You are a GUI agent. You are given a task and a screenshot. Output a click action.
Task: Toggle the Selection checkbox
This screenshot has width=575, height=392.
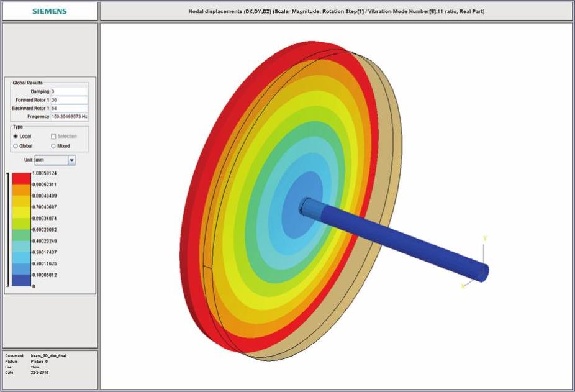[x=53, y=136]
